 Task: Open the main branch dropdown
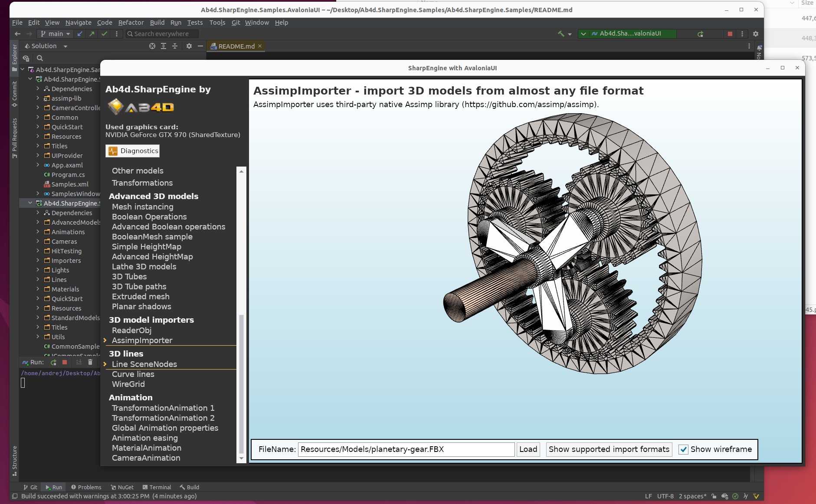click(x=56, y=34)
